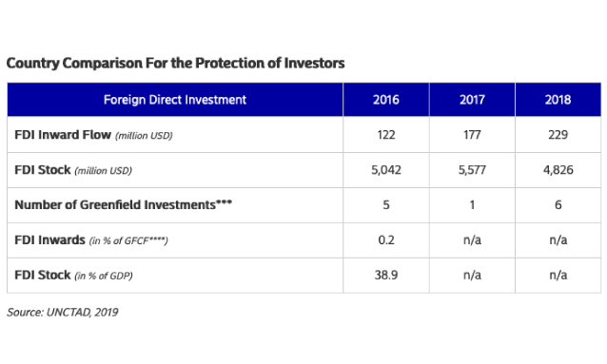Click the 0.2 FDI inwards value
Image resolution: width=607 pixels, height=364 pixels.
tap(386, 240)
